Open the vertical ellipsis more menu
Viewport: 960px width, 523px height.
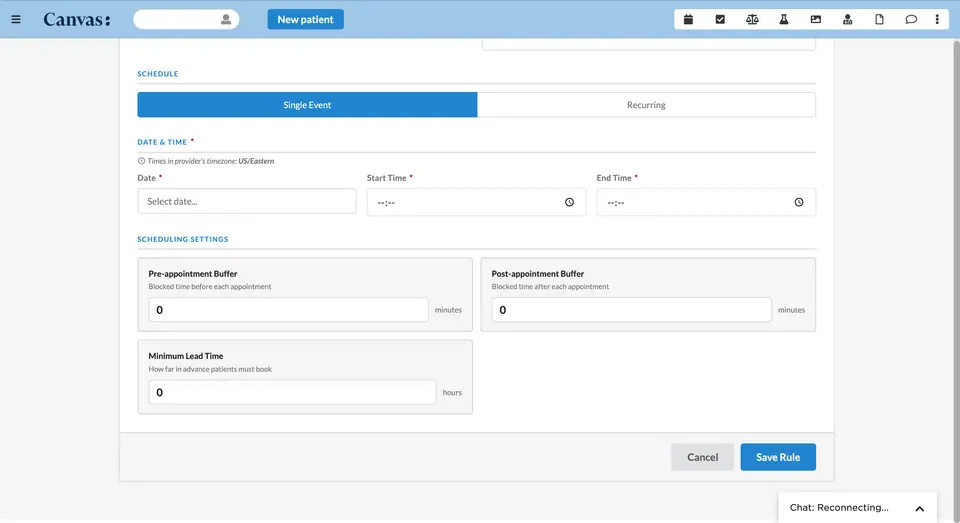pyautogui.click(x=937, y=20)
